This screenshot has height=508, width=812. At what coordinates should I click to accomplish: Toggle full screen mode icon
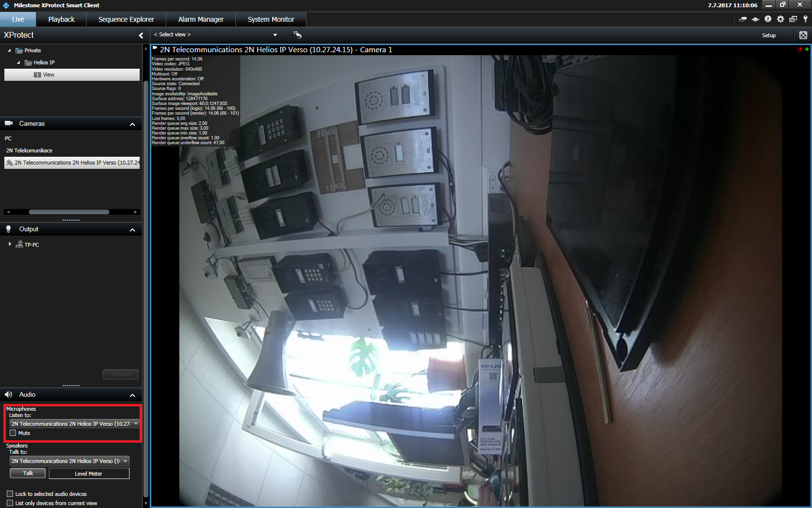pyautogui.click(x=803, y=35)
